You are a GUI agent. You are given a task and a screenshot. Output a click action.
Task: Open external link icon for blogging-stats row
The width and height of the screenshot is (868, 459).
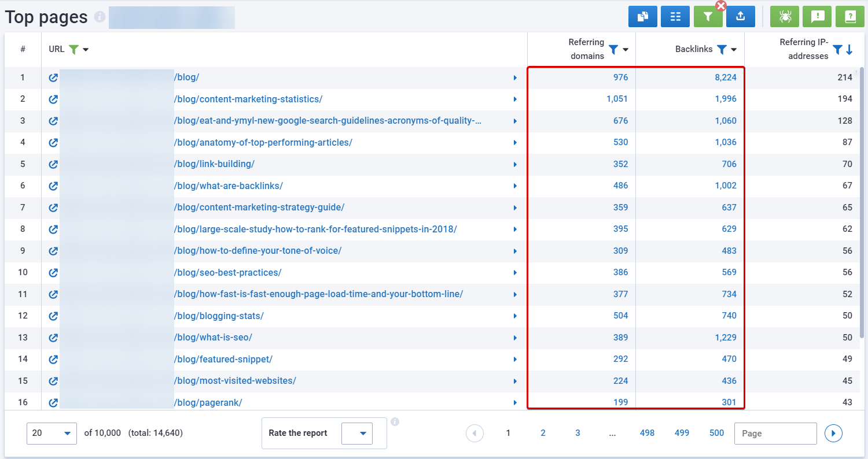(x=53, y=316)
